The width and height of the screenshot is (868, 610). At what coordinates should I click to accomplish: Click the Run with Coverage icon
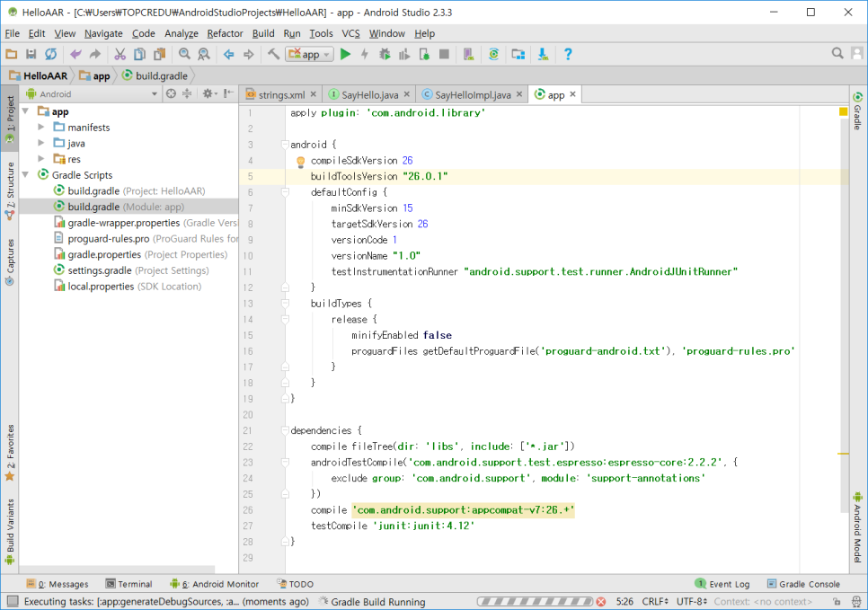click(x=404, y=54)
